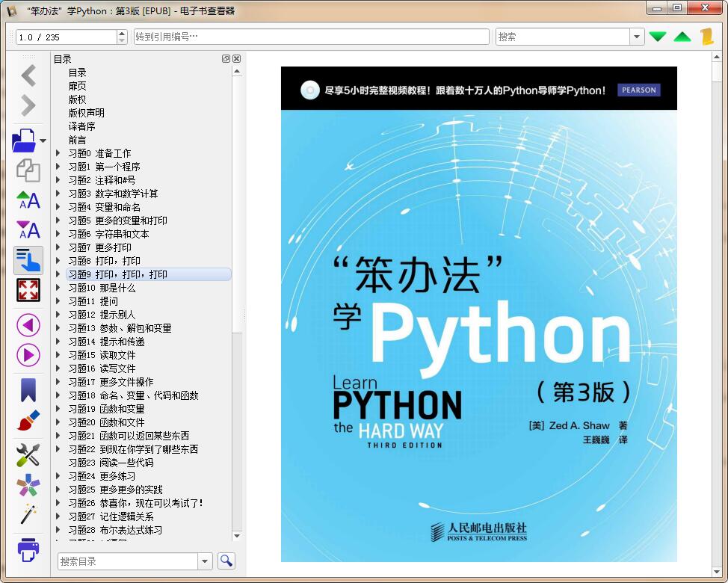Open the folder icon's dropdown arrow
728x583 pixels.
[x=43, y=141]
